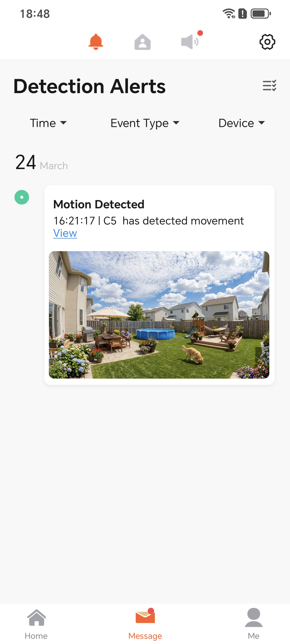This screenshot has width=290, height=644.
Task: Tap the battery indicator in status bar
Action: point(261,13)
